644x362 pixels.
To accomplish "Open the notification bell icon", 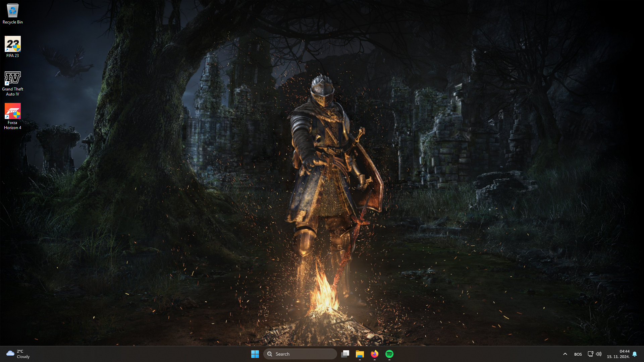I will pos(635,354).
